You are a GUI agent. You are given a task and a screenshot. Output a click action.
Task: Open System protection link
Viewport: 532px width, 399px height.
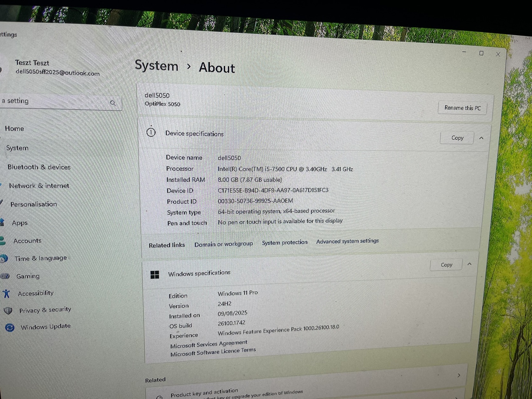click(x=285, y=242)
